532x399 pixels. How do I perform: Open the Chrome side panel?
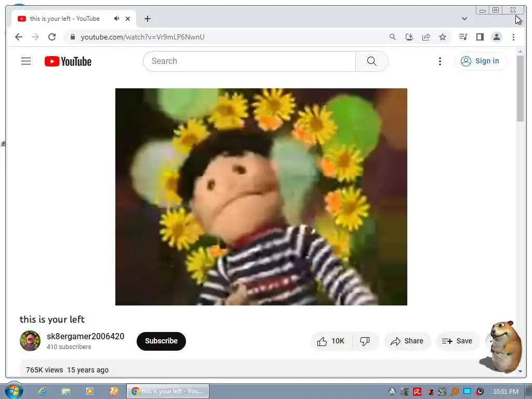tap(480, 37)
